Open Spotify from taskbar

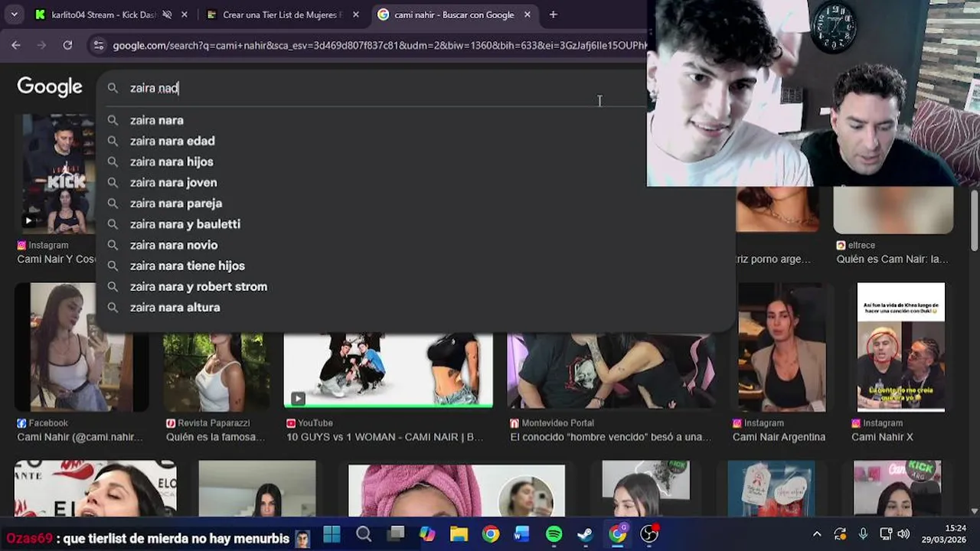[x=554, y=534]
